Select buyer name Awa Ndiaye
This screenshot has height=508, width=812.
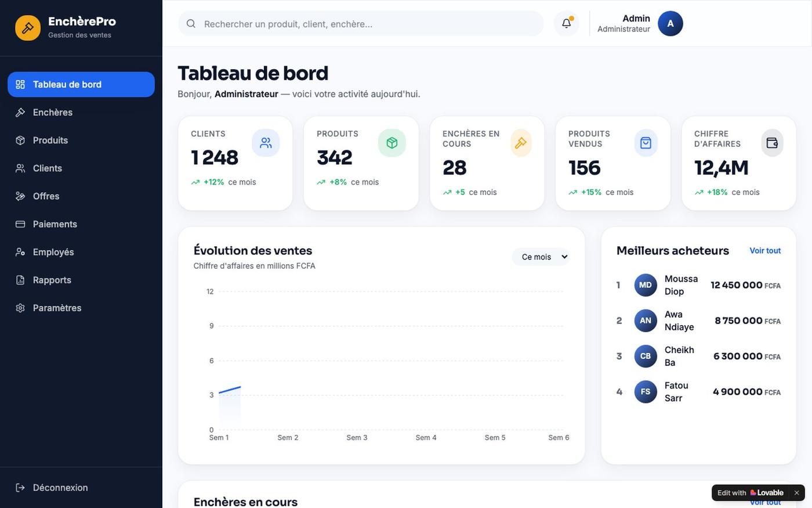pos(679,320)
